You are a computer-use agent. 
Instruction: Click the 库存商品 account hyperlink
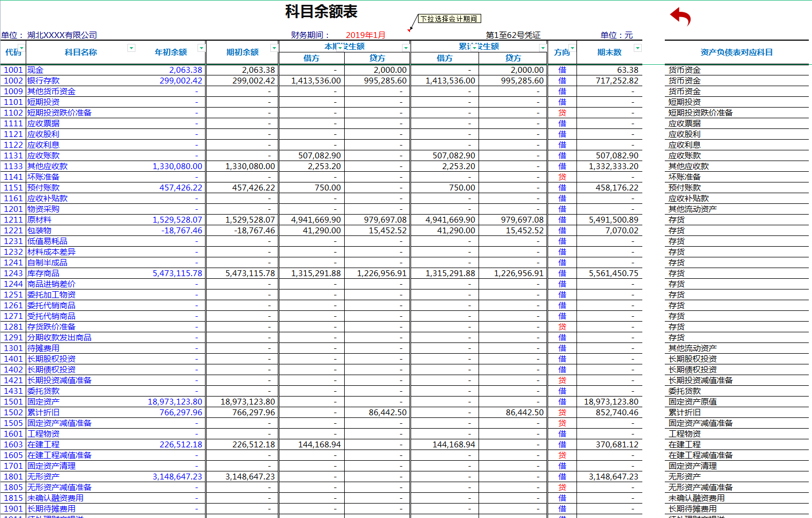click(x=42, y=273)
